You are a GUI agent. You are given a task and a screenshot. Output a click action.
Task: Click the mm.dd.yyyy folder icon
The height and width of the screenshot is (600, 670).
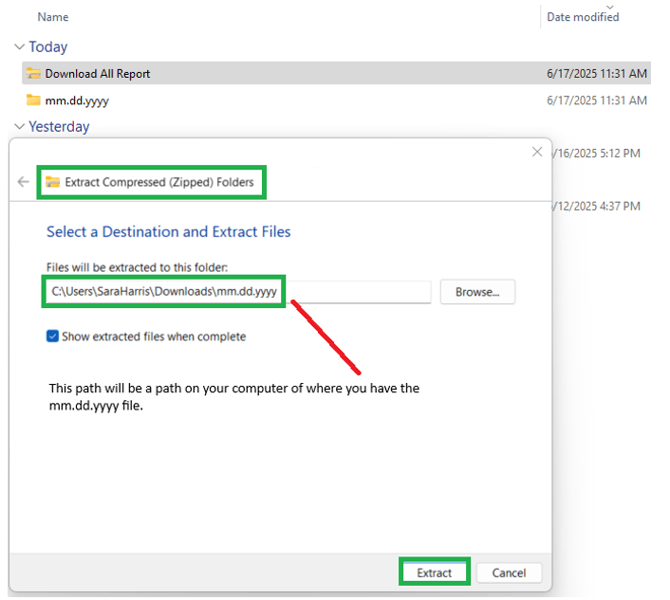tap(33, 100)
